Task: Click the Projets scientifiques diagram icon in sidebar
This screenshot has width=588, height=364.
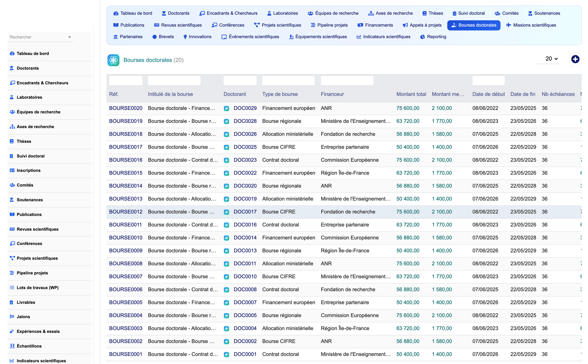Action: click(12, 258)
